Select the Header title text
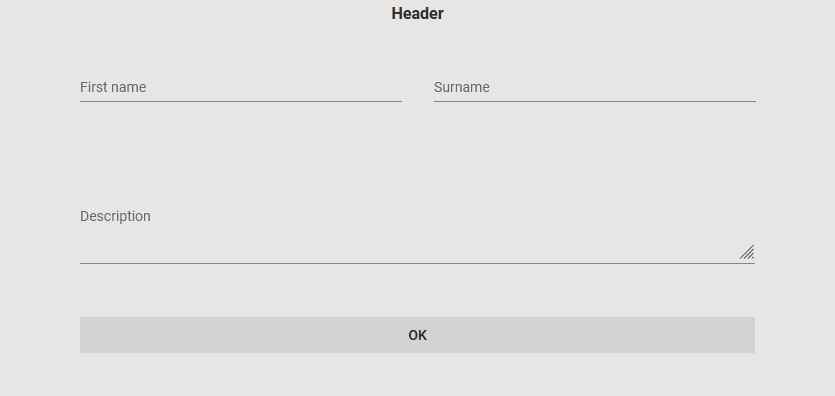The width and height of the screenshot is (835, 396). 418,13
